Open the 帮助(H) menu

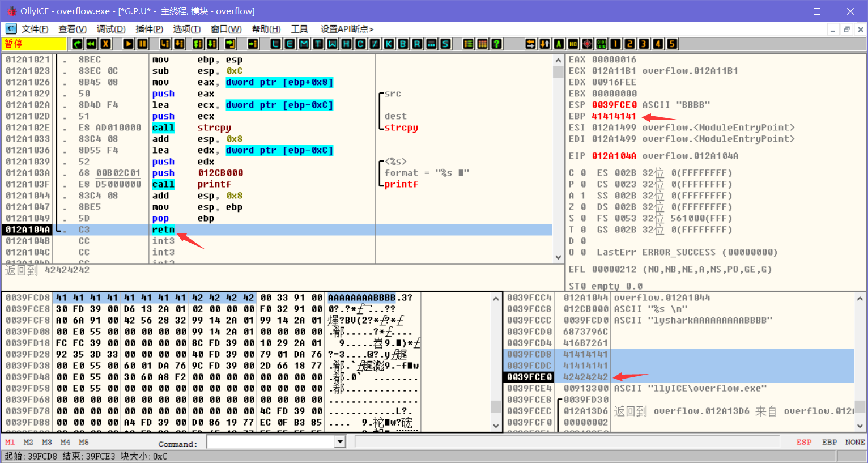tap(266, 29)
